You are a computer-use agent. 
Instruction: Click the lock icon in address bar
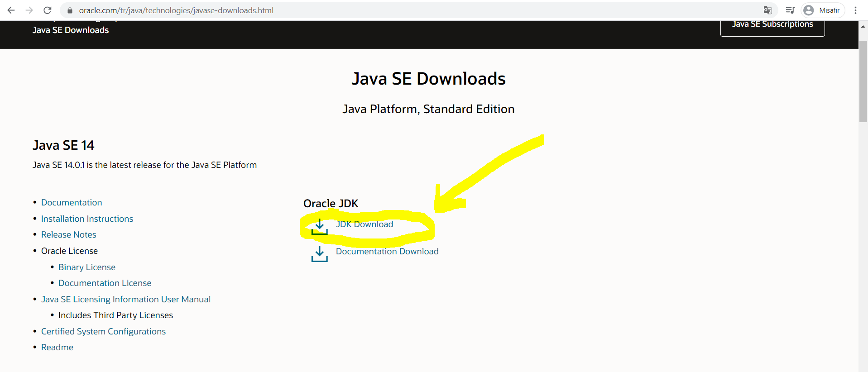[x=70, y=10]
